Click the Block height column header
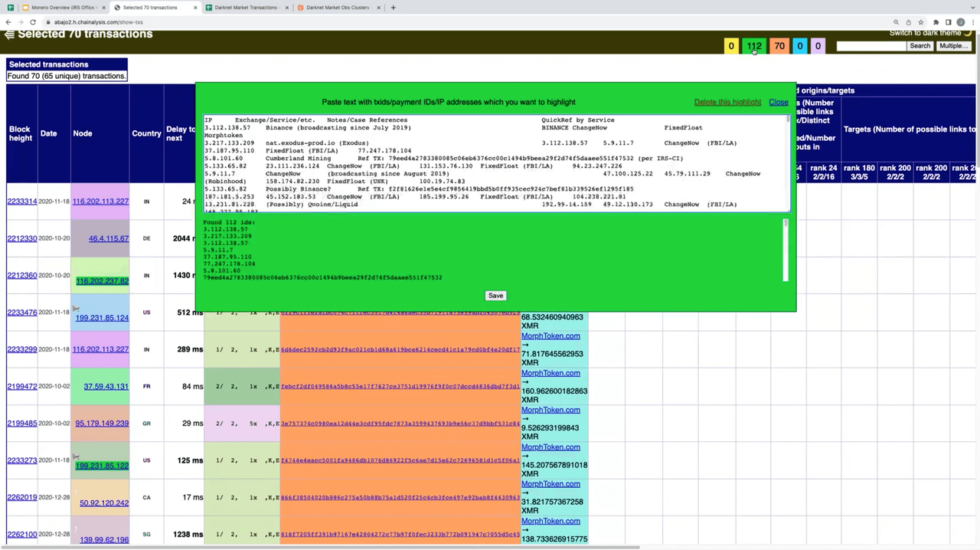Viewport: 980px width, 550px height. 21,133
